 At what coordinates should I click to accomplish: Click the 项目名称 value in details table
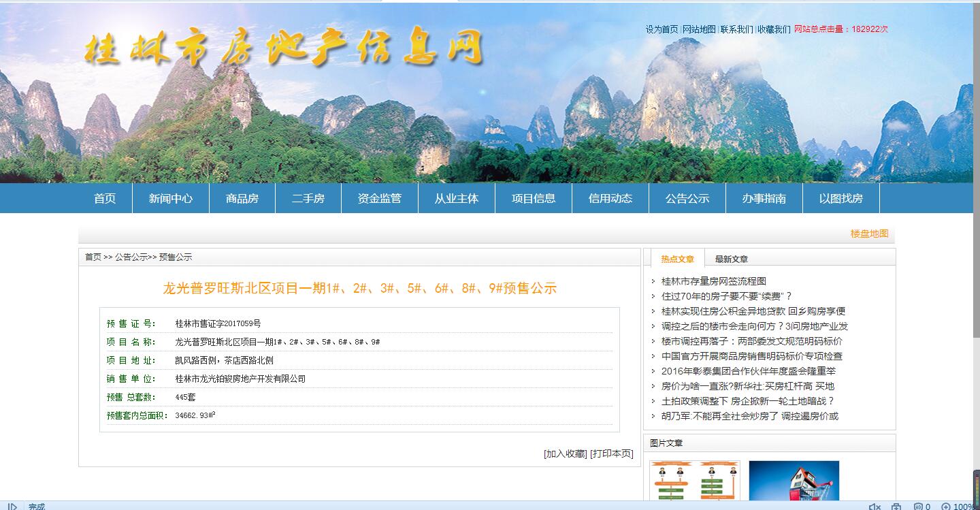click(278, 342)
